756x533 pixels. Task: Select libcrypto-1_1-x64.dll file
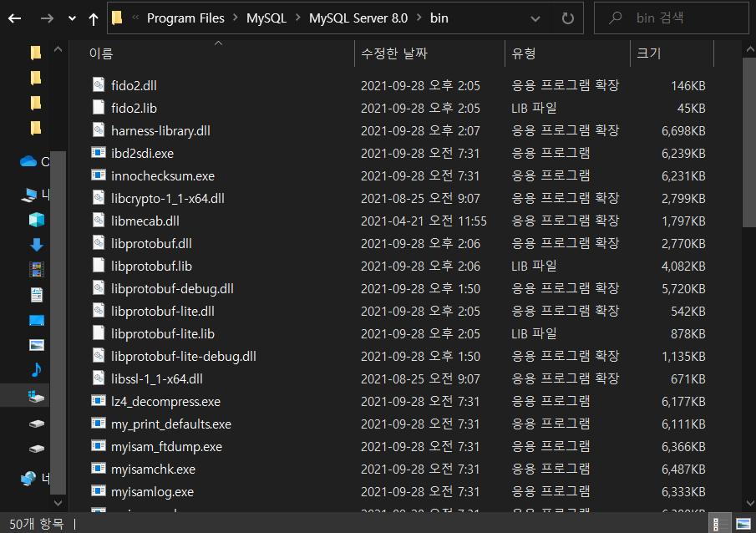pos(168,198)
